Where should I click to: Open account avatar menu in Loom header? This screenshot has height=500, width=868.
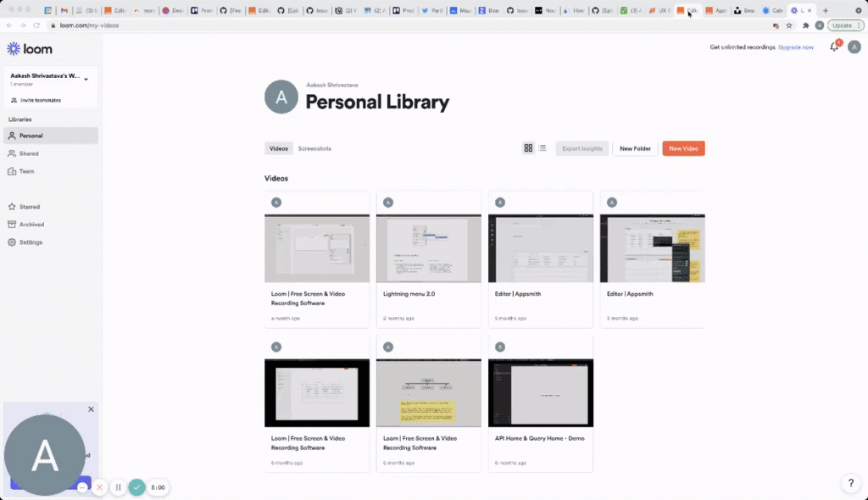pyautogui.click(x=854, y=47)
